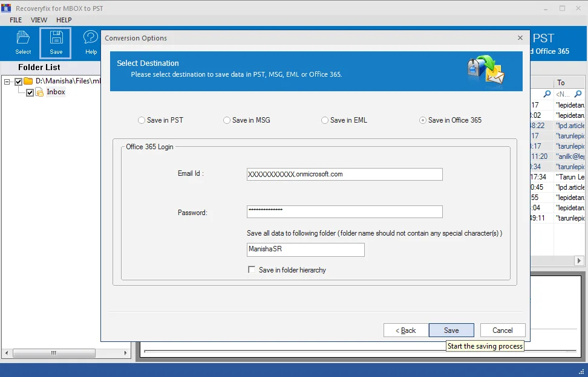Open the VIEW menu

coord(39,20)
